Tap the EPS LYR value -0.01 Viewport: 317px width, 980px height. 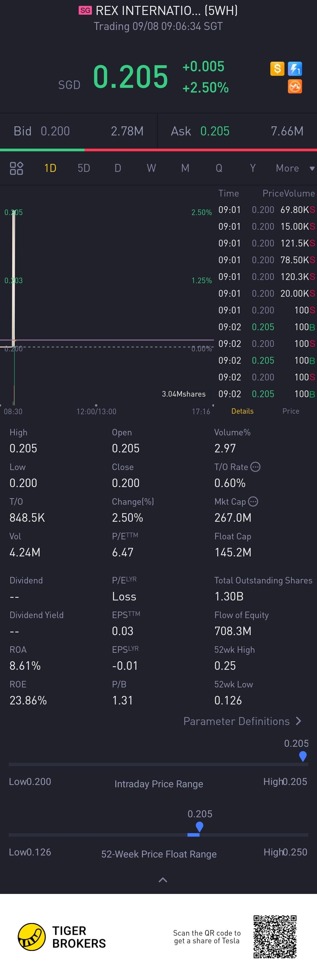coord(125,666)
